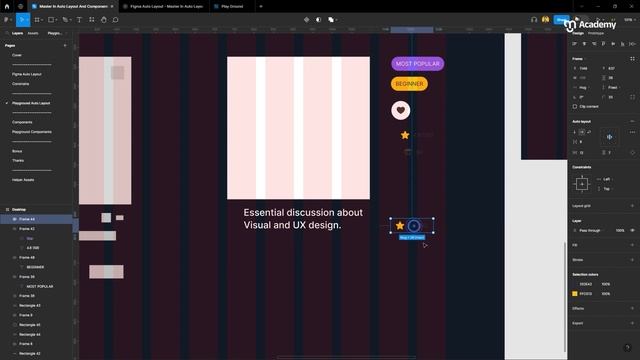Screen dimensions: 640x360
Task: Click the independent corners icon
Action: (632, 97)
